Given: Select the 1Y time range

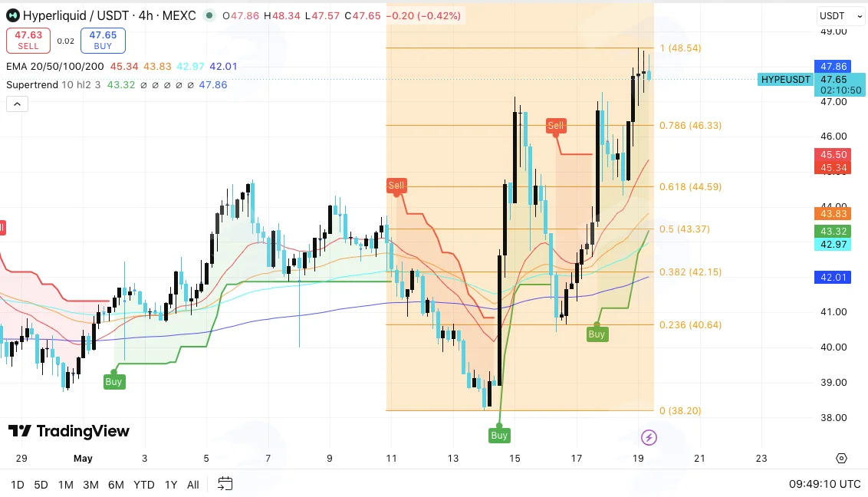Looking at the screenshot, I should point(171,485).
